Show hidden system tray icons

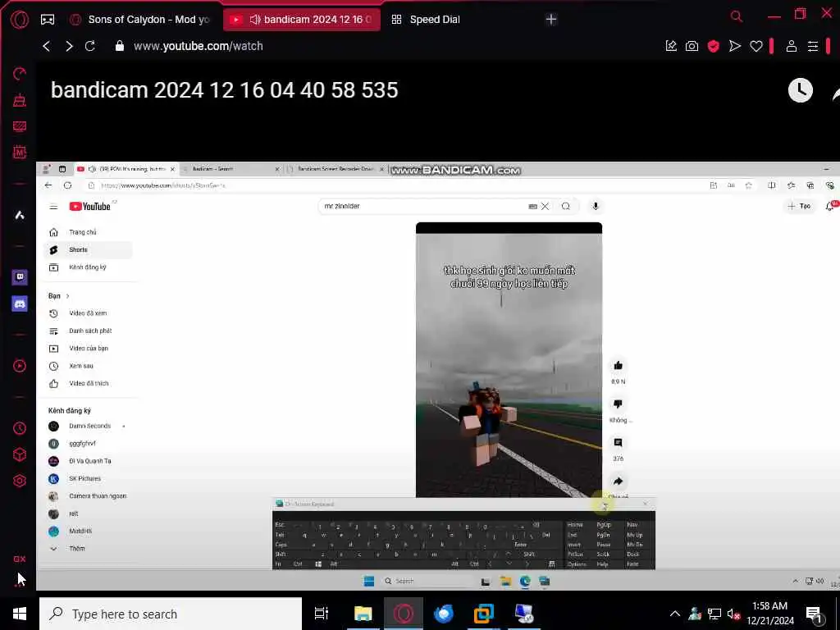[675, 614]
